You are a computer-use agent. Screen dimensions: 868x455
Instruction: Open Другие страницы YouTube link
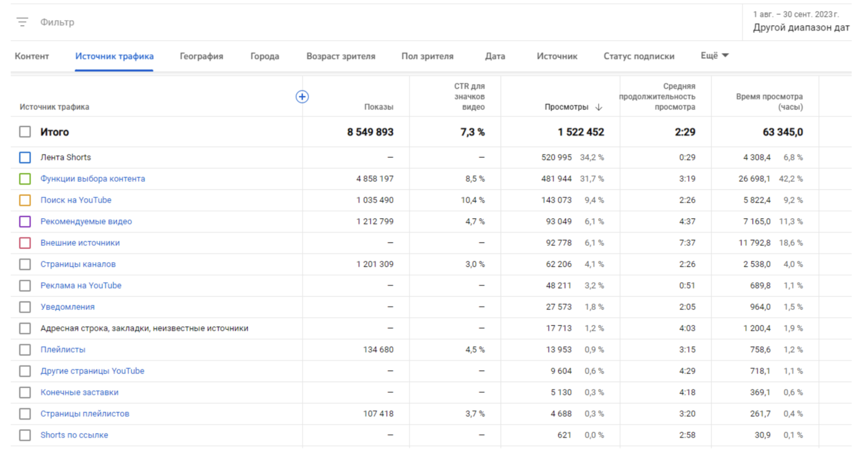click(92, 371)
